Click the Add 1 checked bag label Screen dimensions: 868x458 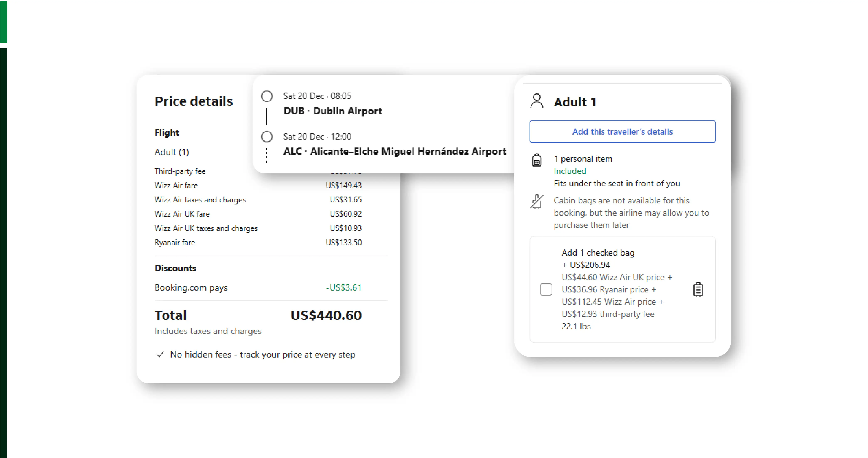598,253
